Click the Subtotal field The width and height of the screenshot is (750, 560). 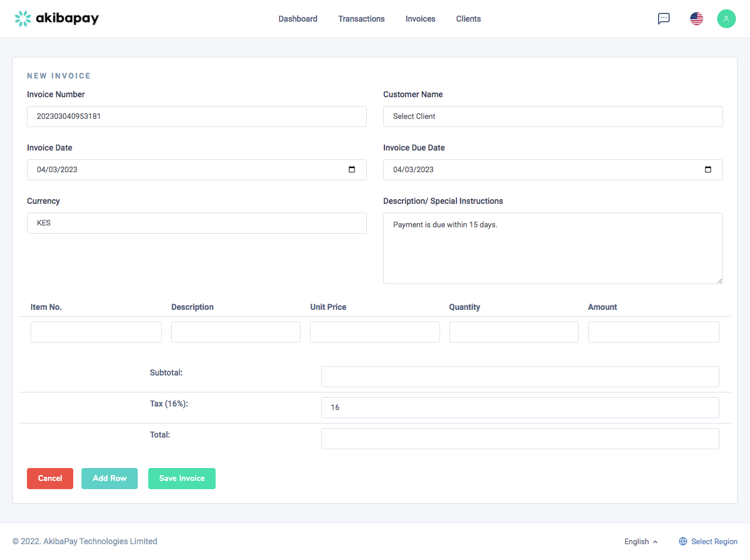click(x=520, y=377)
